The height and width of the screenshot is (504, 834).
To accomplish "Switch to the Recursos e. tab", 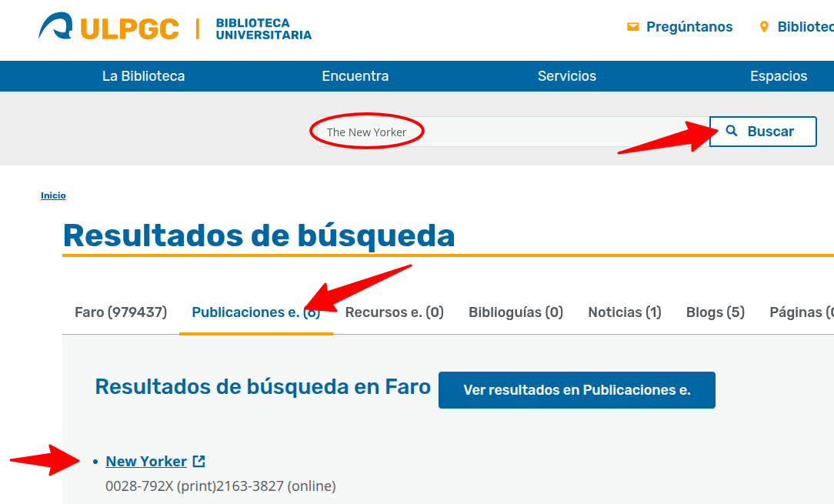I will (x=394, y=312).
